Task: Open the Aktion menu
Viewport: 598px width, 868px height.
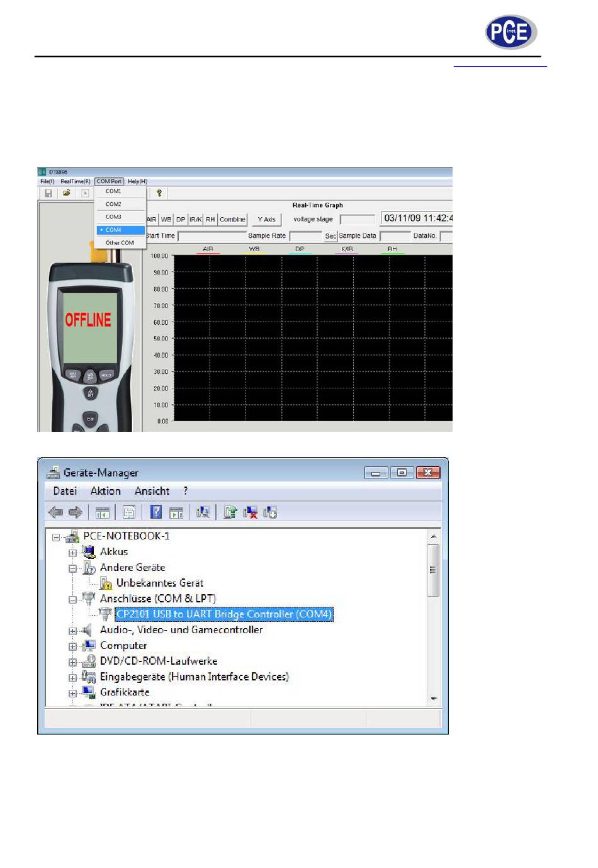Action: pos(105,491)
